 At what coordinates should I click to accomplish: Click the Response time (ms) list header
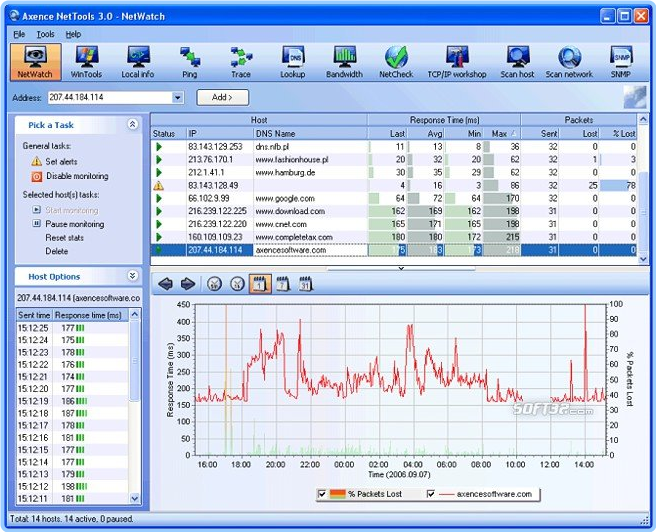click(90, 315)
